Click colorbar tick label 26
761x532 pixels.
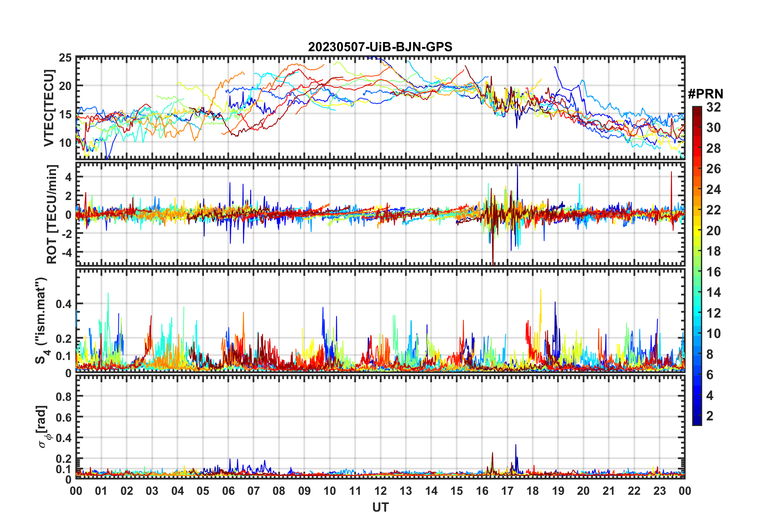tap(713, 169)
